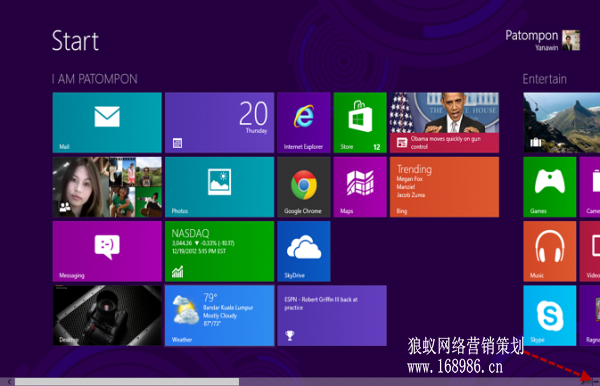Open the Weather tile for Kuala Lumpur
Image resolution: width=600 pixels, height=386 pixels.
pyautogui.click(x=220, y=316)
